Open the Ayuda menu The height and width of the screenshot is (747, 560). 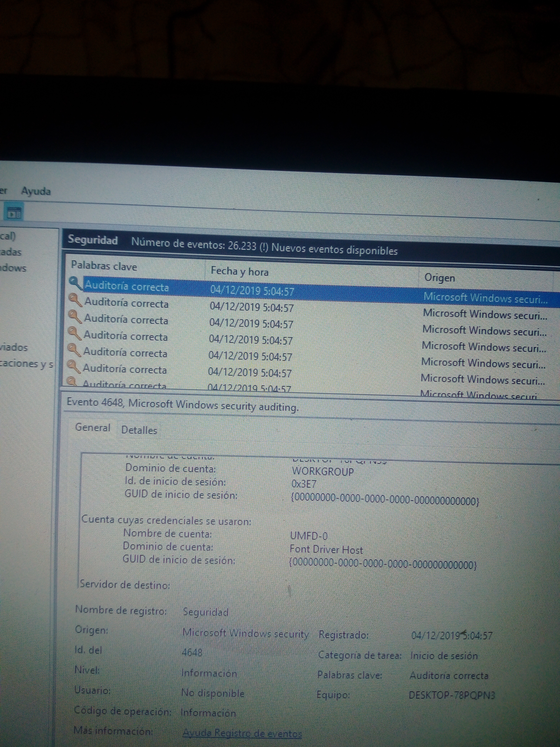(36, 191)
